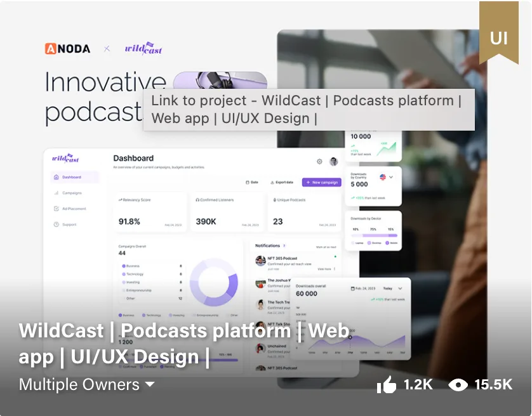This screenshot has height=416, width=532.
Task: Click the Campaigns Overall 44 value
Action: pyautogui.click(x=122, y=253)
